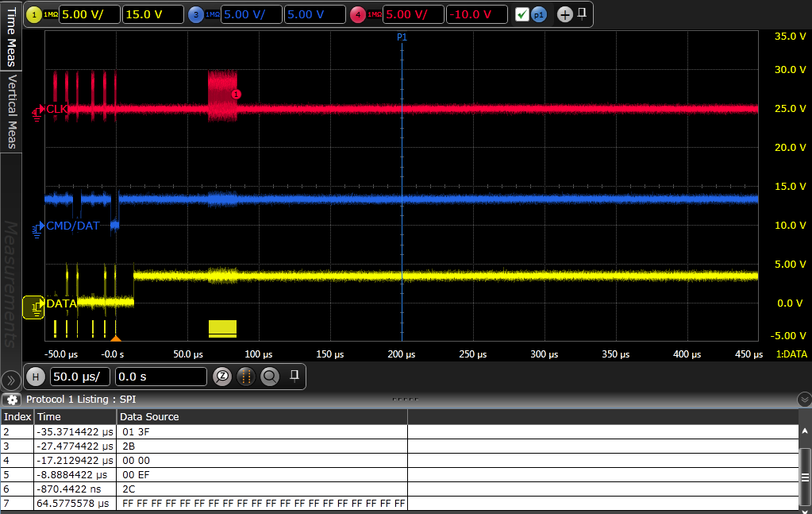Edit channel 1 scale 5.00 V/ field
Image resolution: width=812 pixels, height=514 pixels.
(x=90, y=14)
